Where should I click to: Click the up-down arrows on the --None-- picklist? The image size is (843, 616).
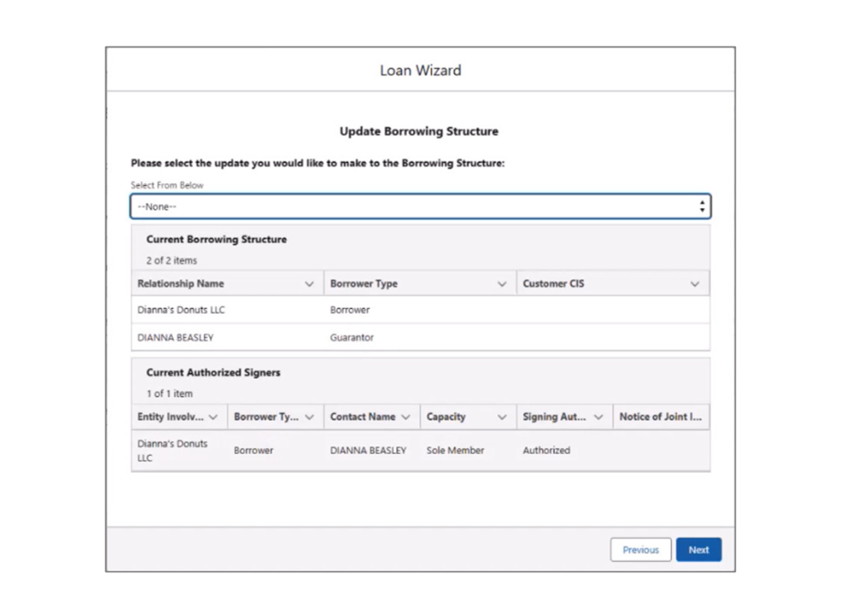702,207
